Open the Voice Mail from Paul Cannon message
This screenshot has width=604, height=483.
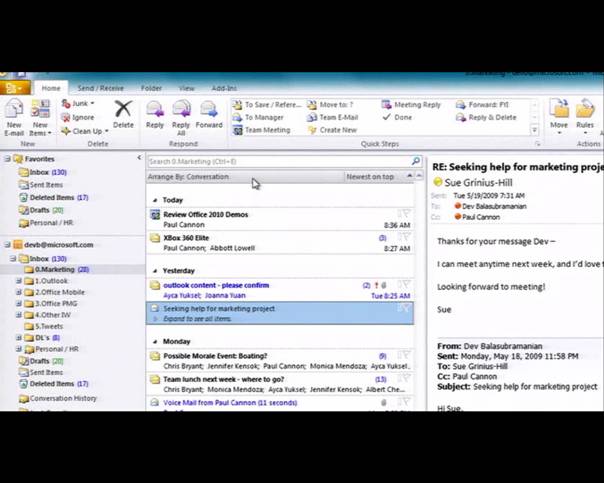pos(280,404)
